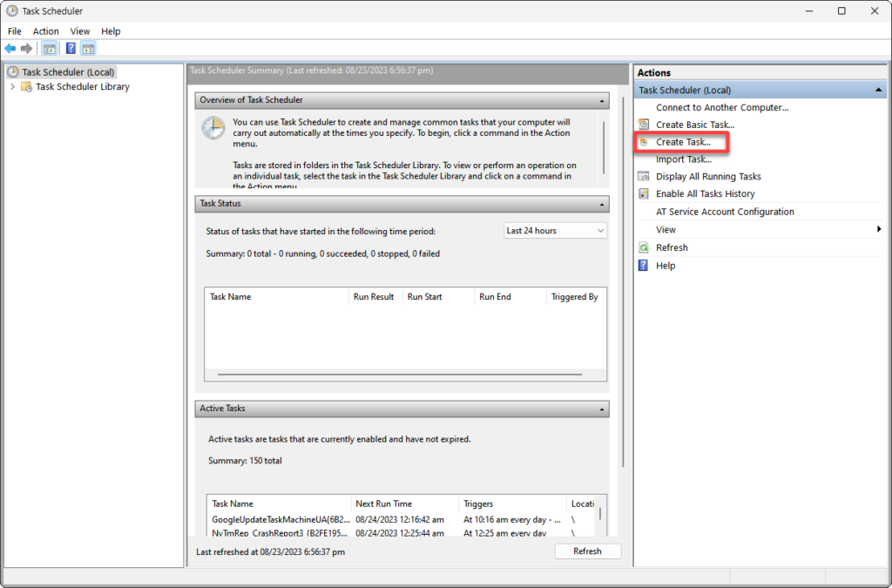The width and height of the screenshot is (892, 588).
Task: Select the GoogleUpdateTaskMachineUA row in Active Tasks
Action: pyautogui.click(x=279, y=520)
